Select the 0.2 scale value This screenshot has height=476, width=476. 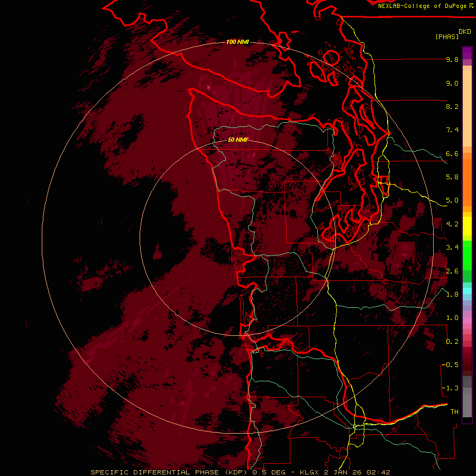[x=452, y=342]
